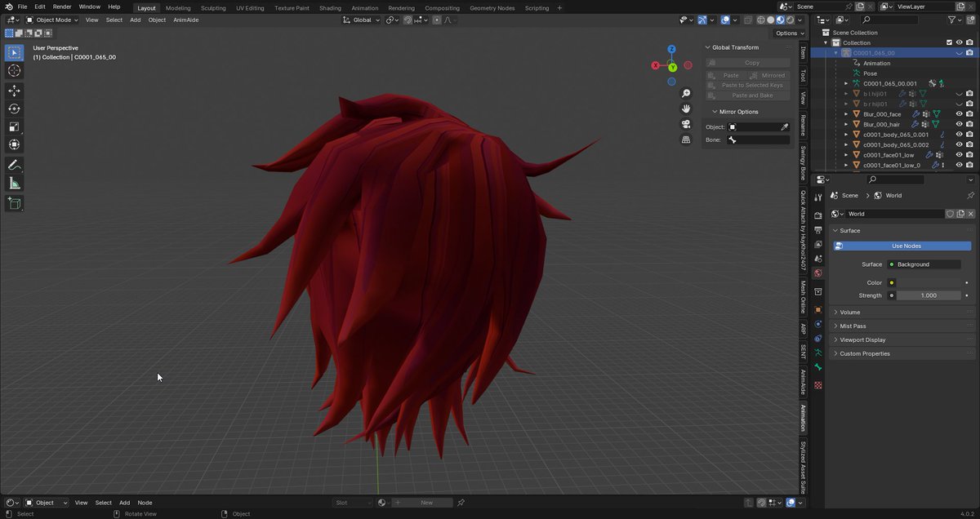Open the Object Data armature properties tab
Screen dimensions: 980x519
pyautogui.click(x=817, y=353)
